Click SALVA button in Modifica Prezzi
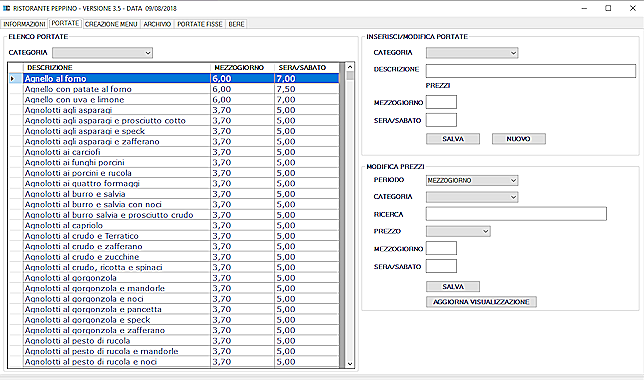The image size is (644, 380). [x=453, y=286]
